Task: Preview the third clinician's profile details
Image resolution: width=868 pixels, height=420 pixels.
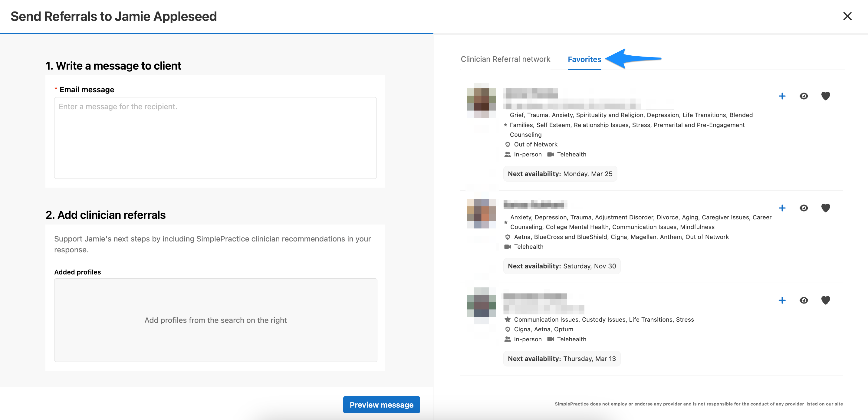Action: (804, 300)
